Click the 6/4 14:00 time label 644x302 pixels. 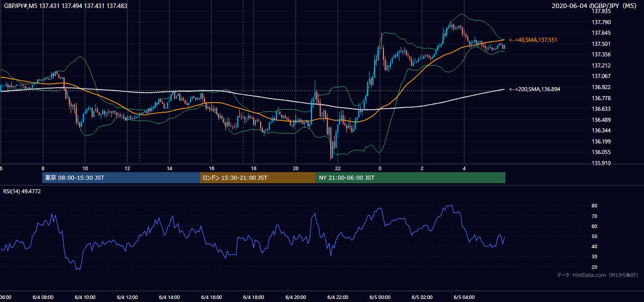[169, 297]
